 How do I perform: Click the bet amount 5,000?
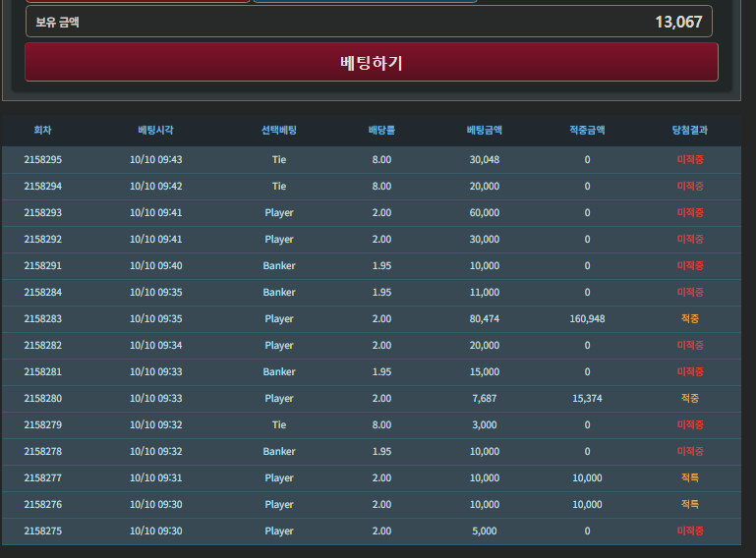pyautogui.click(x=485, y=530)
